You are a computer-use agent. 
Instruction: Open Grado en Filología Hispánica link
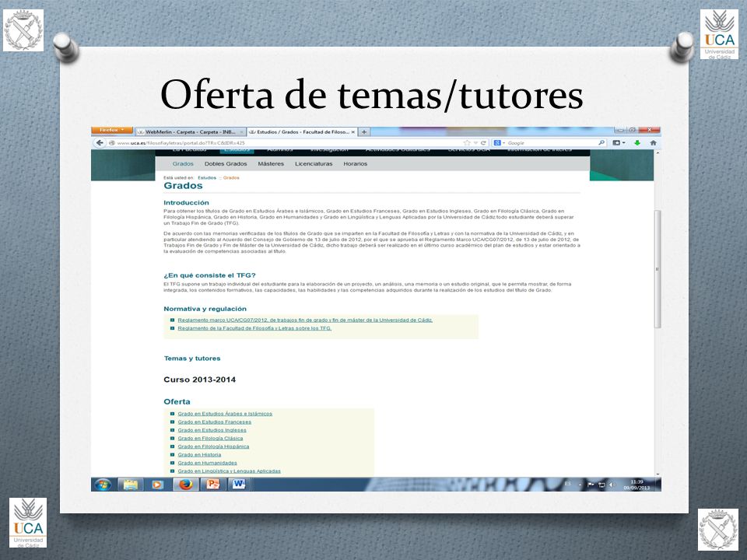pos(213,446)
